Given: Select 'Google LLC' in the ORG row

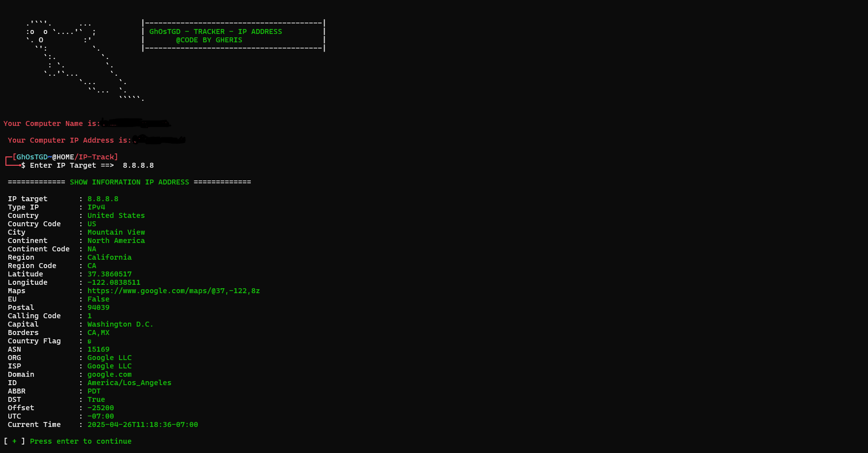Looking at the screenshot, I should (x=110, y=358).
